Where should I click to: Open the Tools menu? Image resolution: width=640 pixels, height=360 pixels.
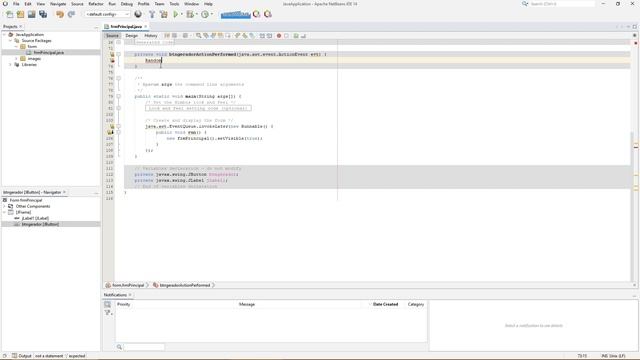174,4
